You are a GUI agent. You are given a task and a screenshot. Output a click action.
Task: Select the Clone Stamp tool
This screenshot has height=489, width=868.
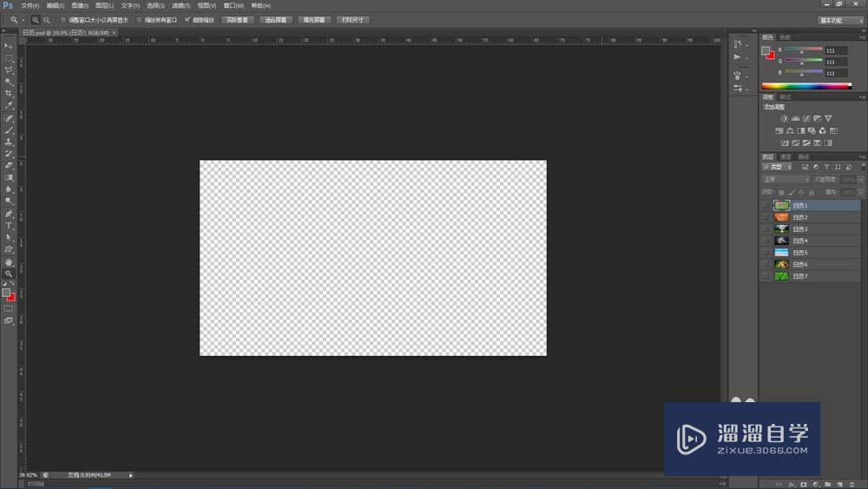(x=9, y=142)
